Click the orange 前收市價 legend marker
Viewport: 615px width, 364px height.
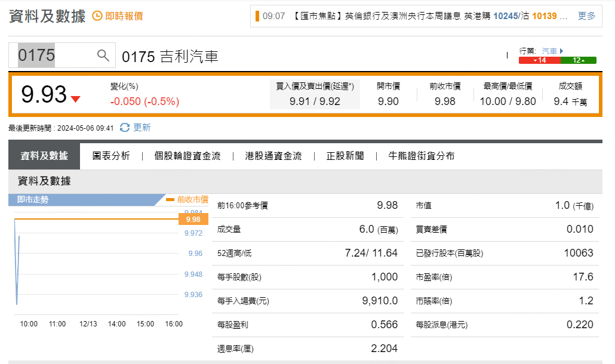[170, 200]
